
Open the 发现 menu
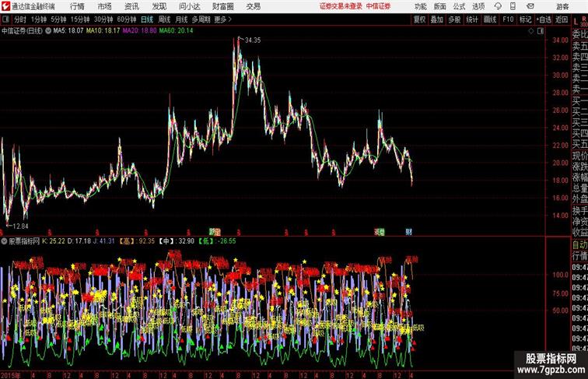coord(159,6)
